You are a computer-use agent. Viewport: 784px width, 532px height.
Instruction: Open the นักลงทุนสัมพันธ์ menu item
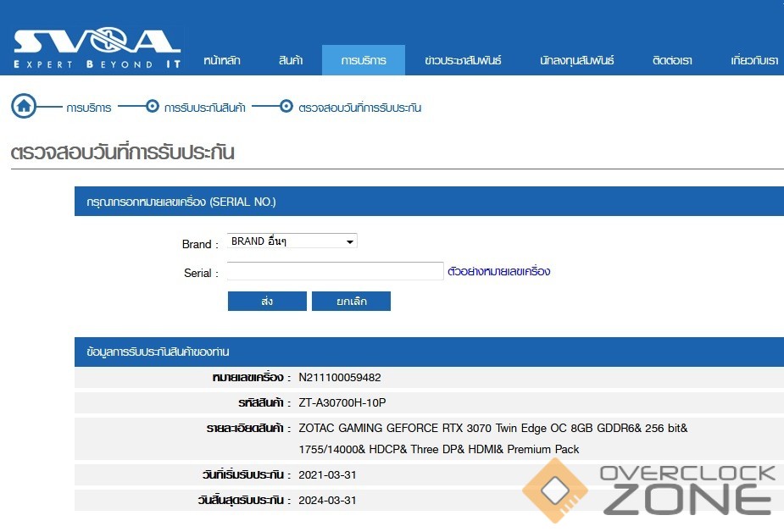[x=576, y=60]
